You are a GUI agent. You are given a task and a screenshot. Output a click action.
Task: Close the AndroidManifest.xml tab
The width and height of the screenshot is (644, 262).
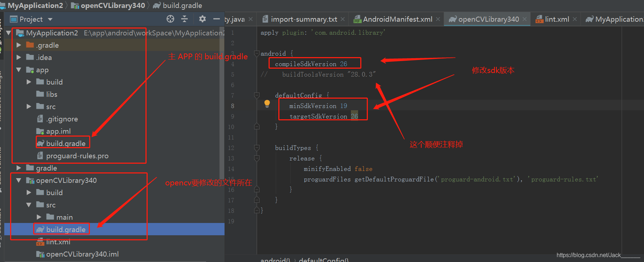(438, 19)
